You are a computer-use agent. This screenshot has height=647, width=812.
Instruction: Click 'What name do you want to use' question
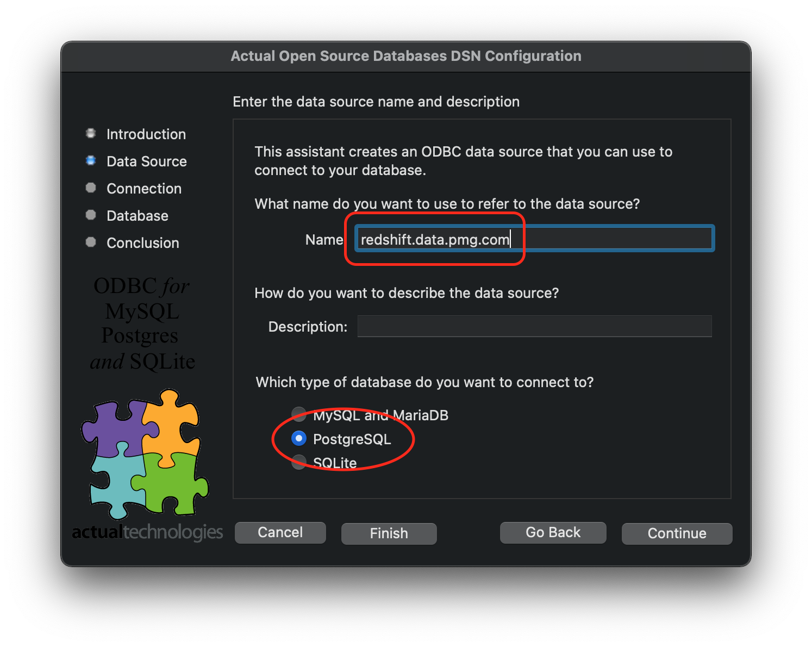tap(447, 204)
